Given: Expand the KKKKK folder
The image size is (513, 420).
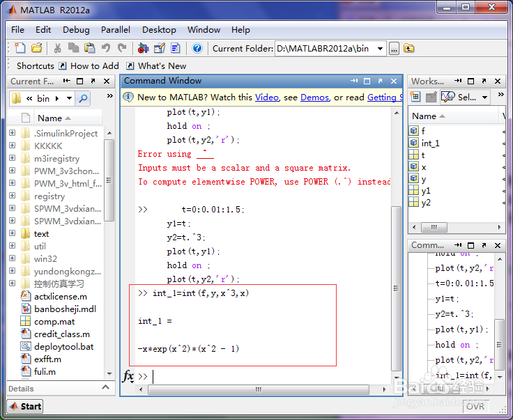Looking at the screenshot, I should click(x=13, y=145).
